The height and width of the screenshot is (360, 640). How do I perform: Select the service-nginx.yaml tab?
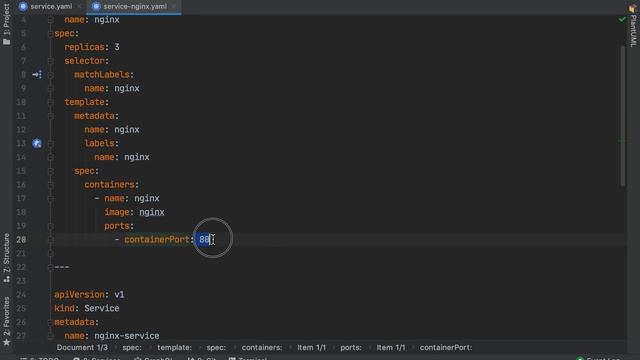tap(135, 7)
